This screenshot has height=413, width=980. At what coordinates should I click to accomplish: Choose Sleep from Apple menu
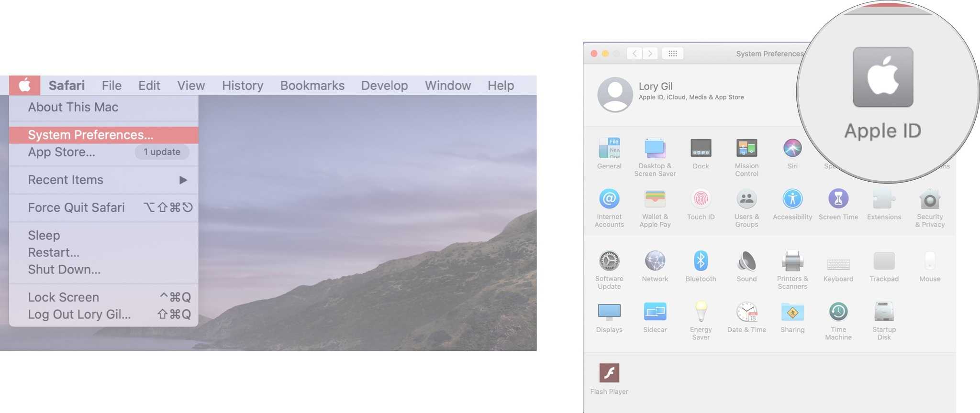coord(103,235)
